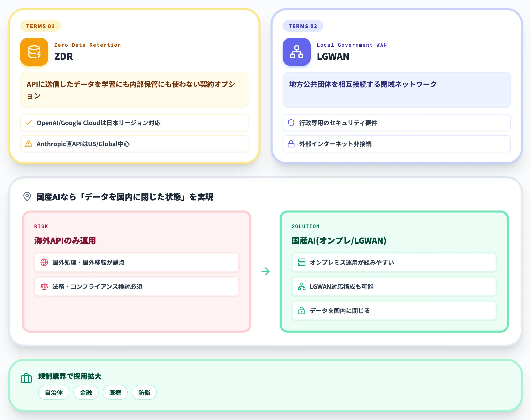Screen dimensions: 531x420
Task: Click the データを国内に閉じる row
Action: pyautogui.click(x=394, y=310)
